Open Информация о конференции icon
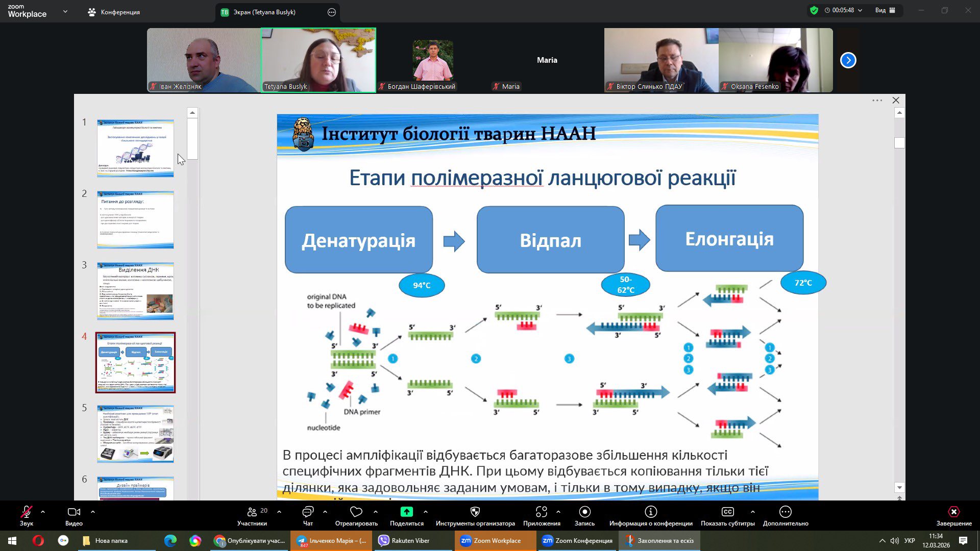The width and height of the screenshot is (980, 551). point(650,512)
